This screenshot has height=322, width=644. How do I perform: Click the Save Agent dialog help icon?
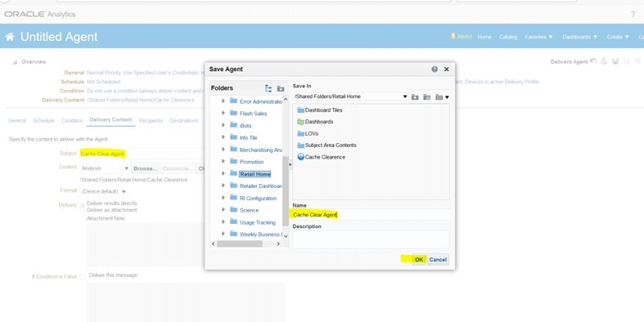(435, 69)
